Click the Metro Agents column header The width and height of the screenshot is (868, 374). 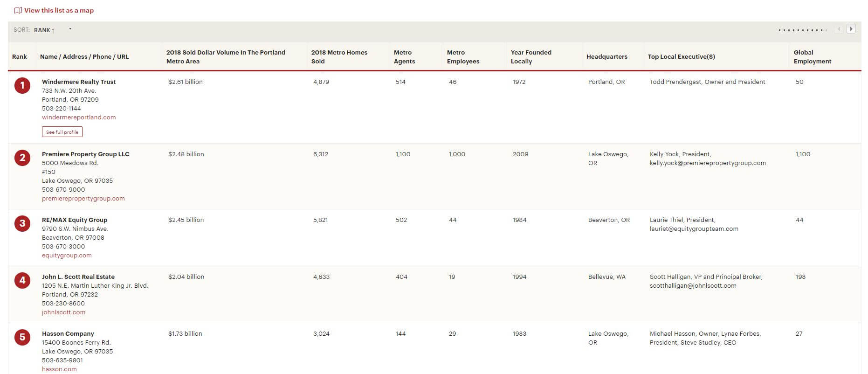coord(404,56)
